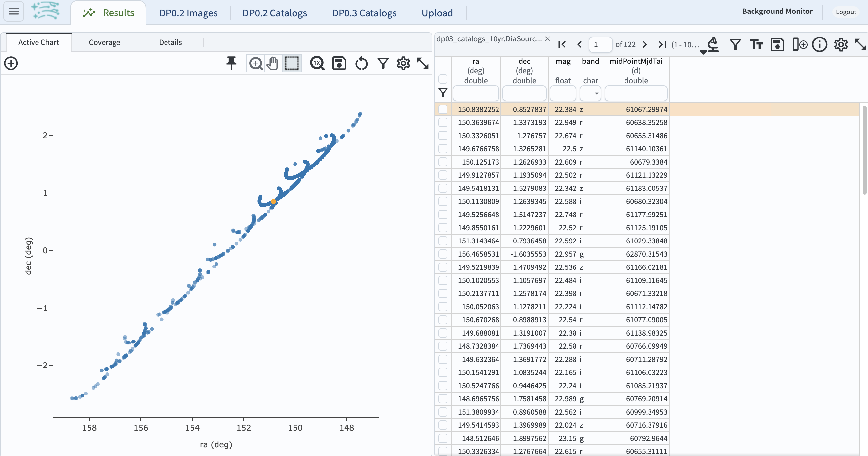Open the DP0.2 Catalogs tab

click(275, 13)
